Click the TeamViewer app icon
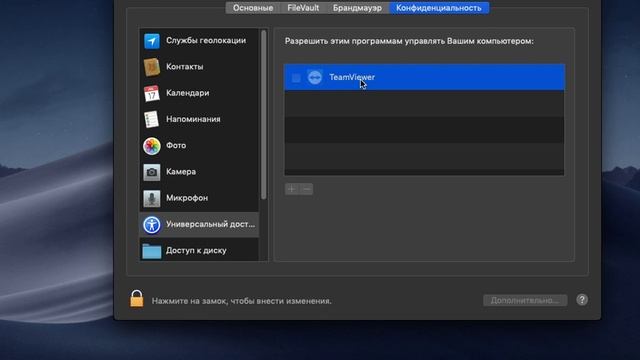Viewport: 640px width, 360px height. (315, 77)
